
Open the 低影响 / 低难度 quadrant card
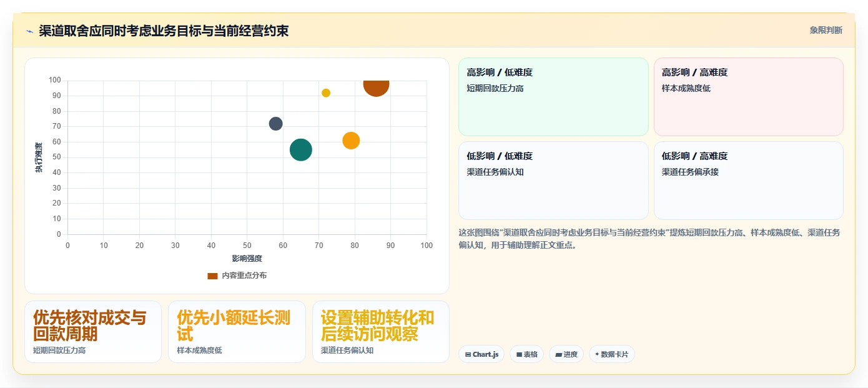tap(553, 181)
